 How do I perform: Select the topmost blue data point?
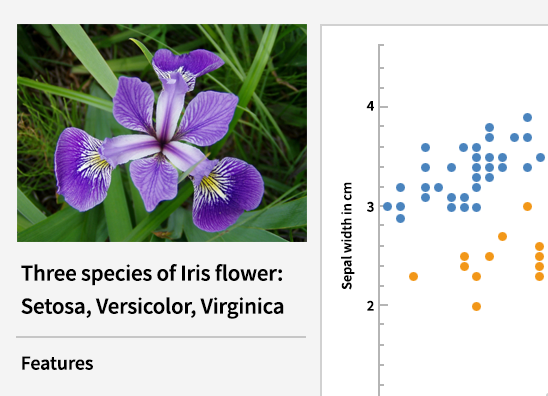527,117
